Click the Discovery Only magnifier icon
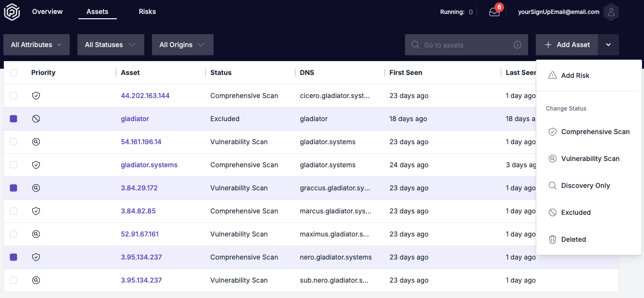This screenshot has height=298, width=644. 552,185
